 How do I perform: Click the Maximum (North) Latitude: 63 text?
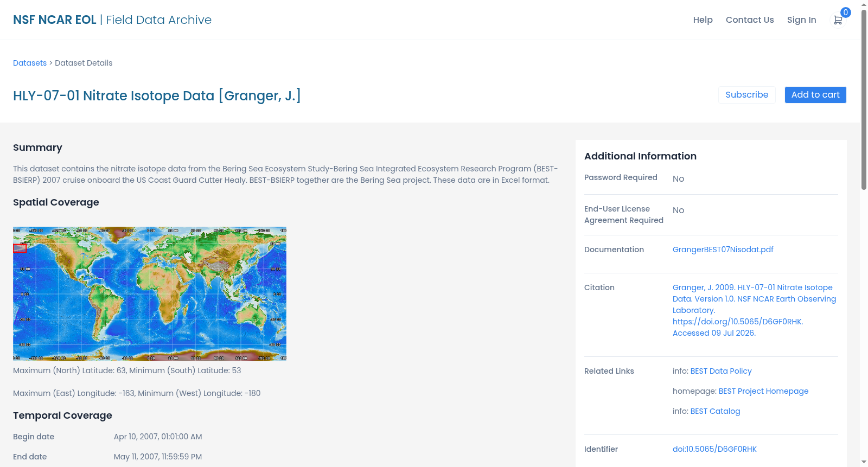click(69, 370)
